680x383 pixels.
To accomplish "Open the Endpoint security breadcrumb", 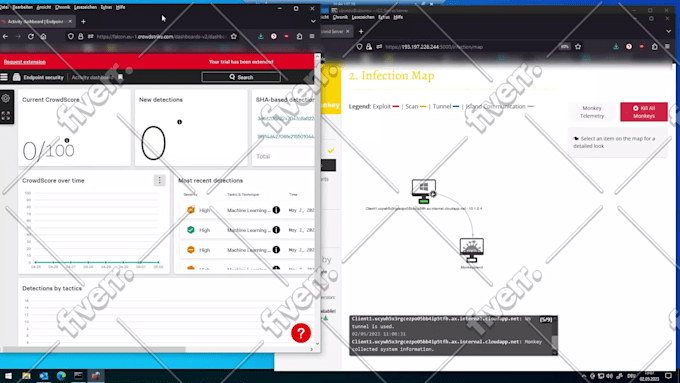I will pos(43,77).
